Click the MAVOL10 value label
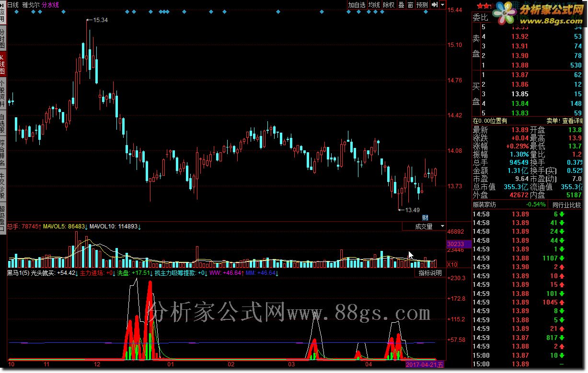Image resolution: width=588 pixels, height=373 pixels. point(115,226)
